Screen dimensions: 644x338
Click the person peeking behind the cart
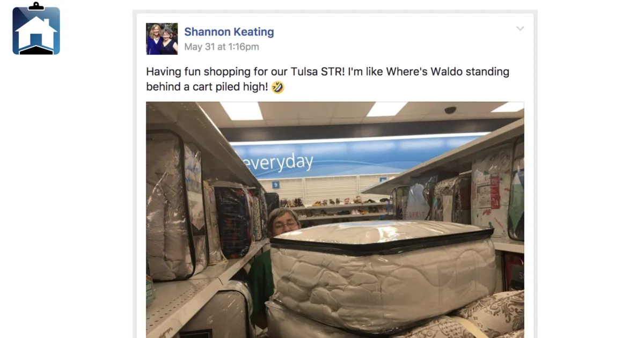tap(283, 221)
